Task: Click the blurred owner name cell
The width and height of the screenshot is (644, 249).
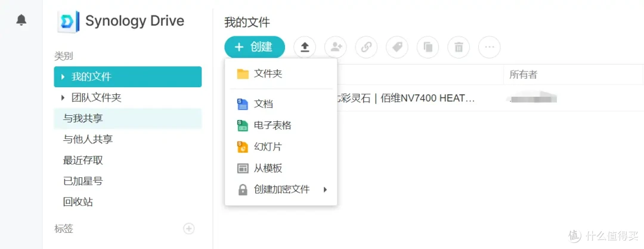Action: coord(532,98)
